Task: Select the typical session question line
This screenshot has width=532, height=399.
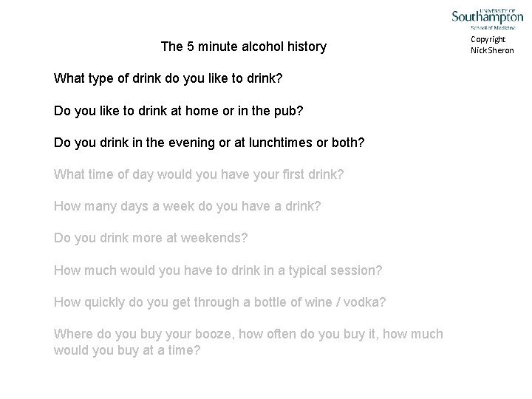Action: tap(218, 270)
